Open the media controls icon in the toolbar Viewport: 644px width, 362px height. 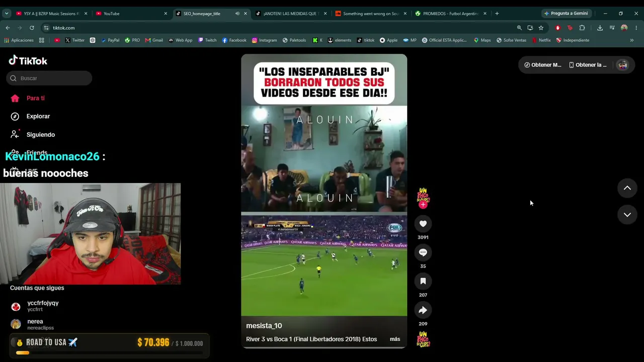(x=612, y=28)
